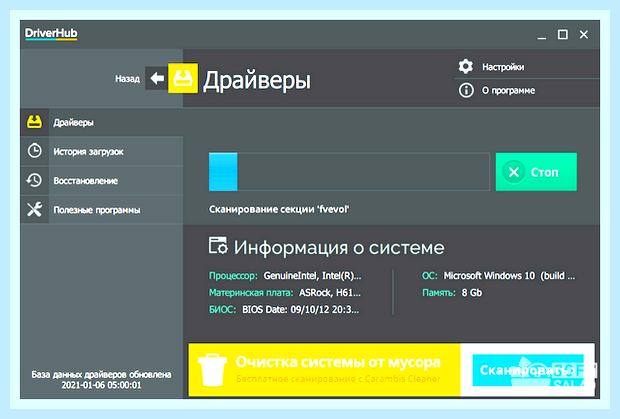Click the back arrow icon

pyautogui.click(x=157, y=78)
